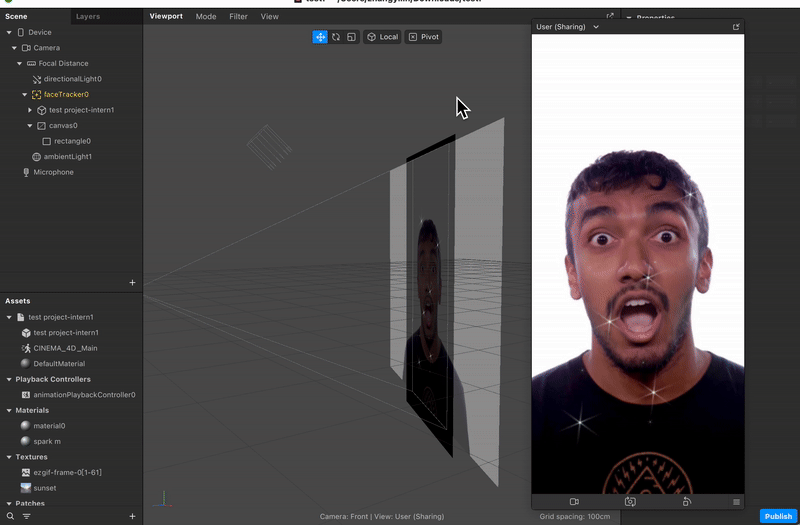
Task: Click the directionalLight0 light icon
Action: pos(36,79)
